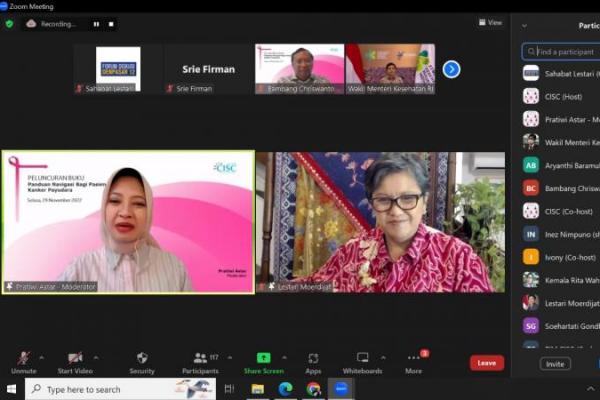Show next gallery participants with arrow

pyautogui.click(x=451, y=69)
